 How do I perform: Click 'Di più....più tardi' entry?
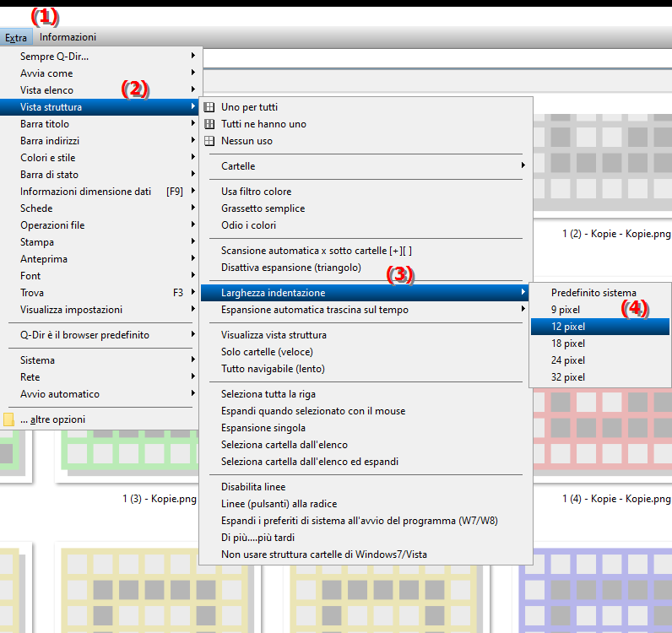tap(366, 538)
